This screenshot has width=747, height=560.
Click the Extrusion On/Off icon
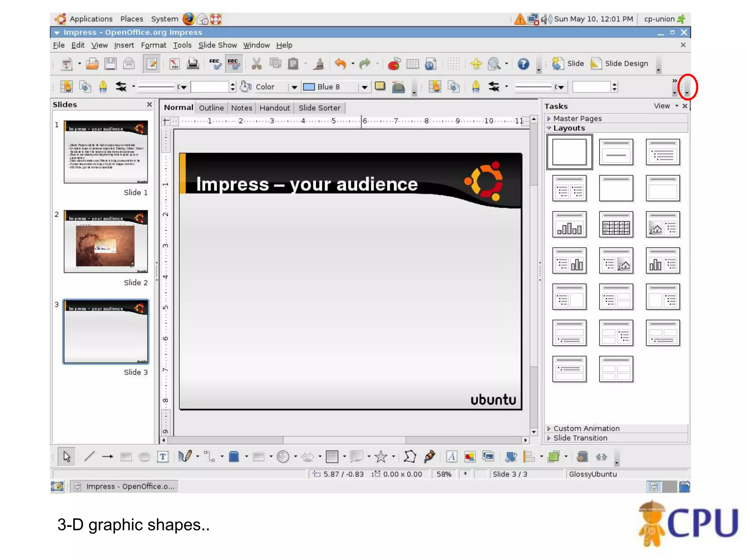[582, 456]
